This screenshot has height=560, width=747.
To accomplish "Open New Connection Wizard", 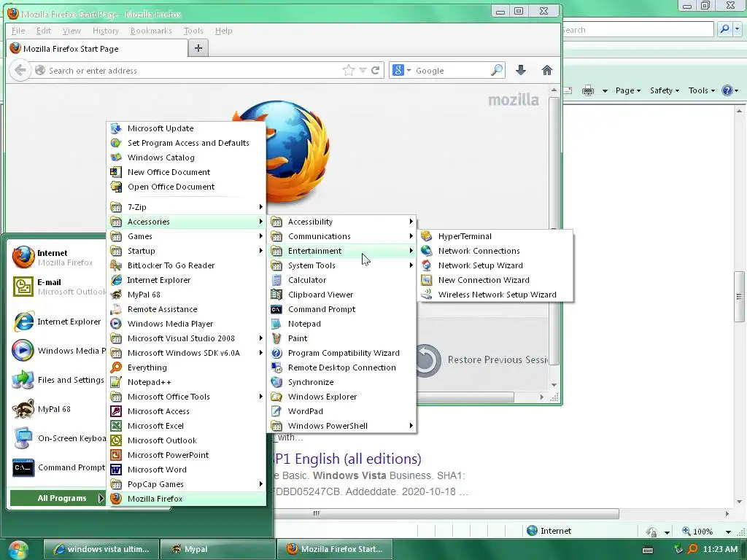I will [495, 280].
